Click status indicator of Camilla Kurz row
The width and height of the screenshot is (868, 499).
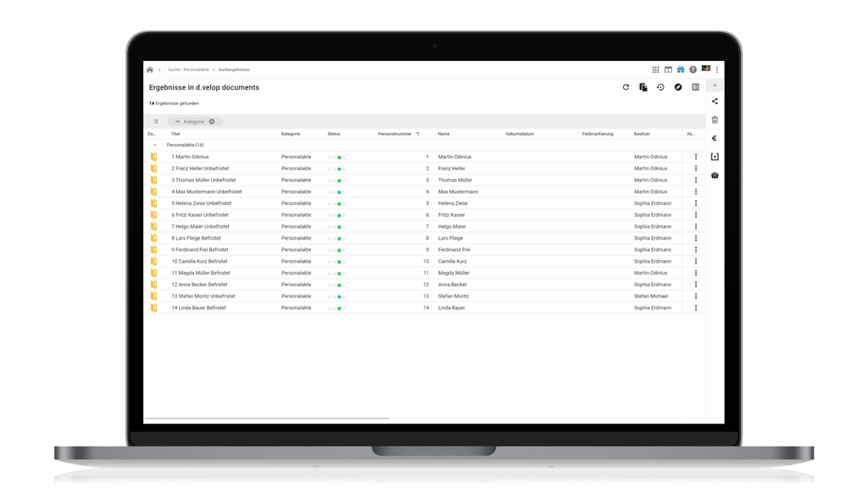pyautogui.click(x=337, y=262)
